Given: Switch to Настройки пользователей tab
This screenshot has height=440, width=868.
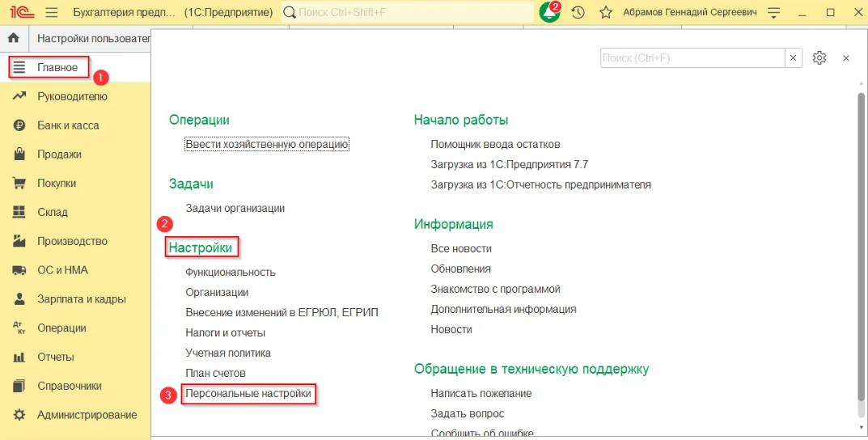Looking at the screenshot, I should [93, 38].
